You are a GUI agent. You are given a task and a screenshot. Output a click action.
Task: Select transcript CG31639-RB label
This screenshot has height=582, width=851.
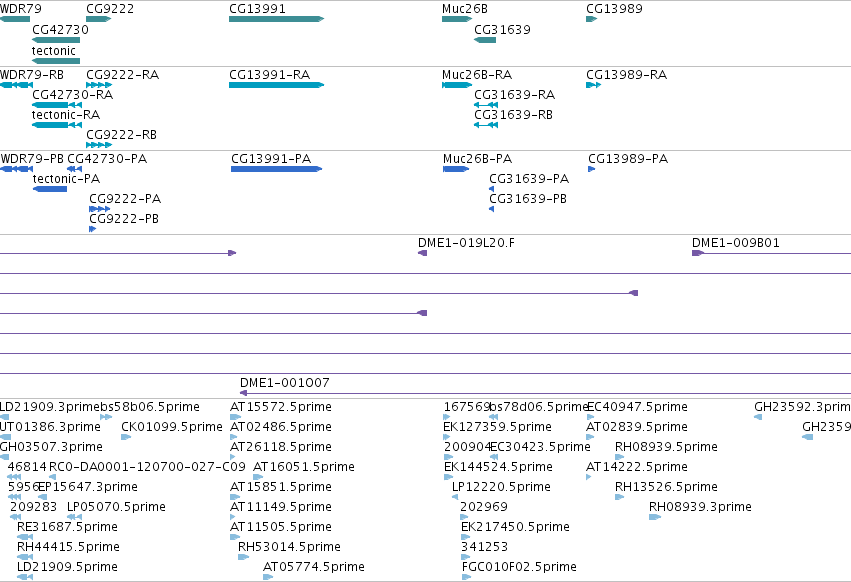[x=513, y=115]
